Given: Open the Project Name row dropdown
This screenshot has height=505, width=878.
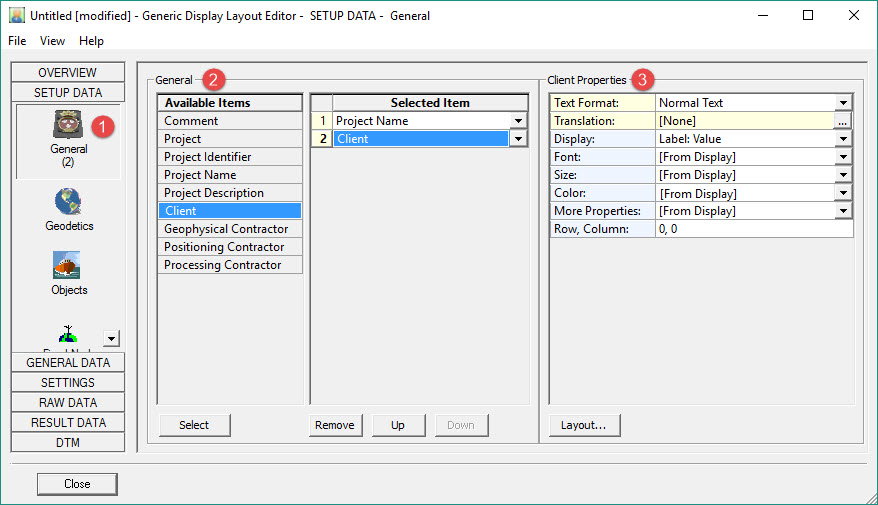Looking at the screenshot, I should click(x=519, y=121).
